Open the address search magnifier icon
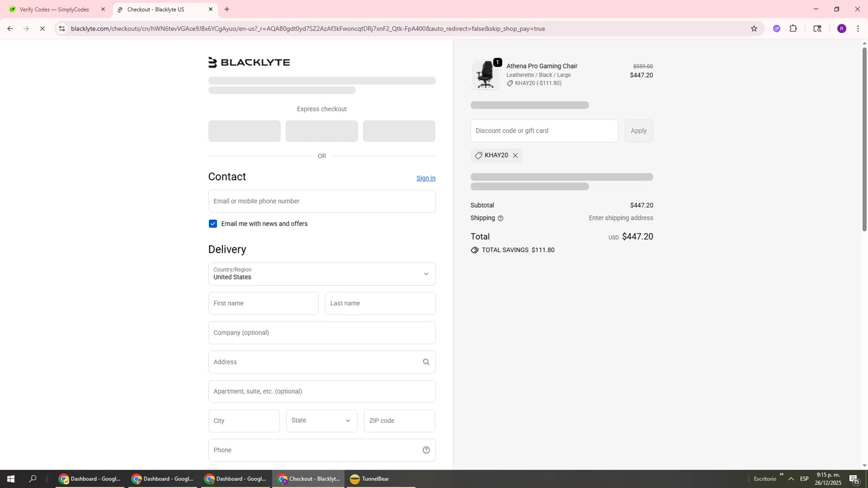868x488 pixels. [x=426, y=362]
